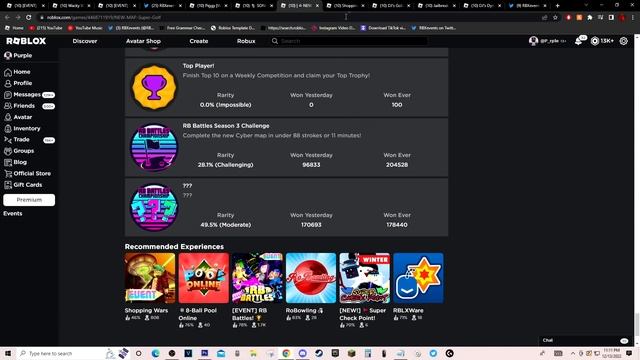This screenshot has width=640, height=360.
Task: Open the Events link in the sidebar
Action: click(x=13, y=213)
